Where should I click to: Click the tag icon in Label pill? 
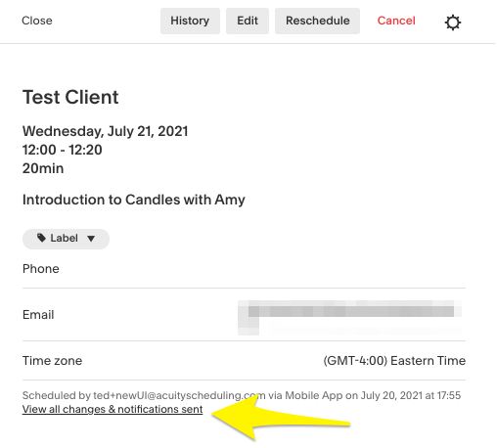pyautogui.click(x=41, y=238)
